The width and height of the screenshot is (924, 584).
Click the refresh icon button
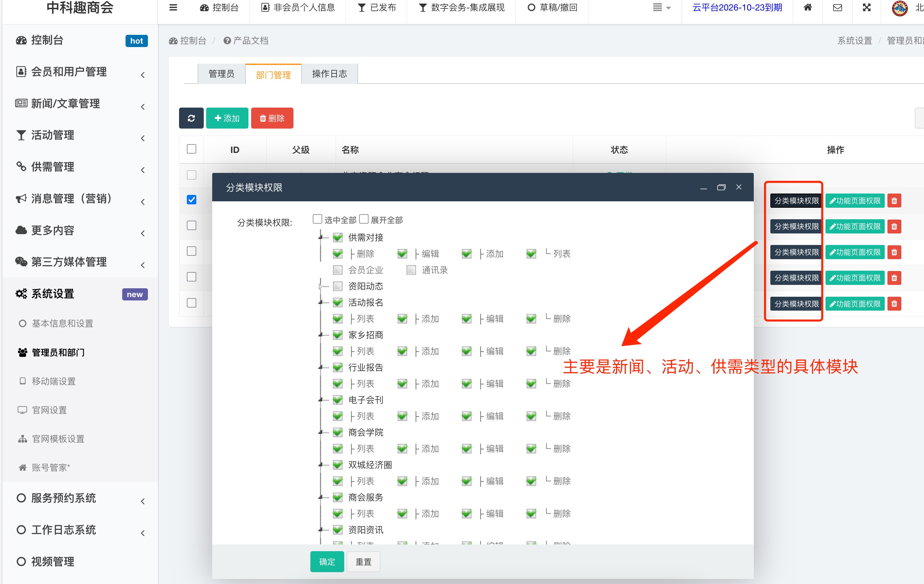pos(191,118)
